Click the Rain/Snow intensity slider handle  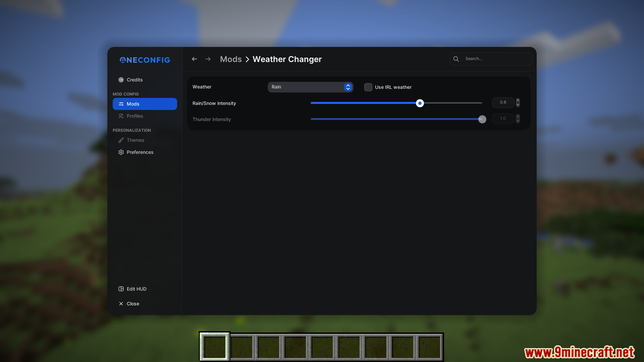420,103
